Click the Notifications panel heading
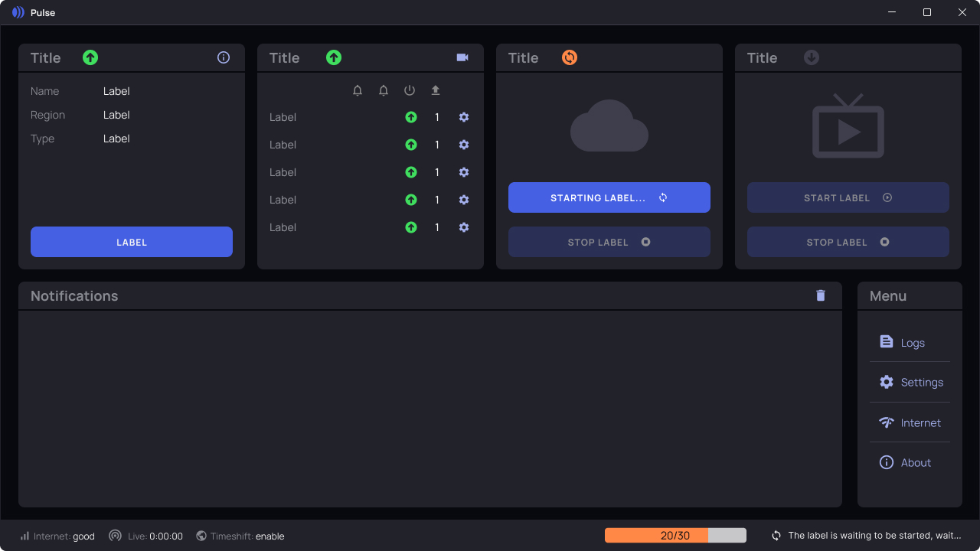This screenshot has height=551, width=980. pos(74,296)
